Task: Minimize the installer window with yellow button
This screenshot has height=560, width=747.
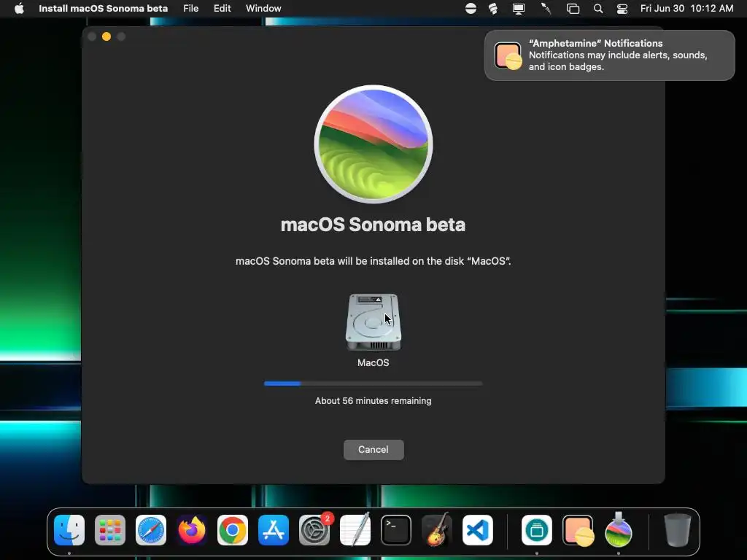Action: (107, 36)
